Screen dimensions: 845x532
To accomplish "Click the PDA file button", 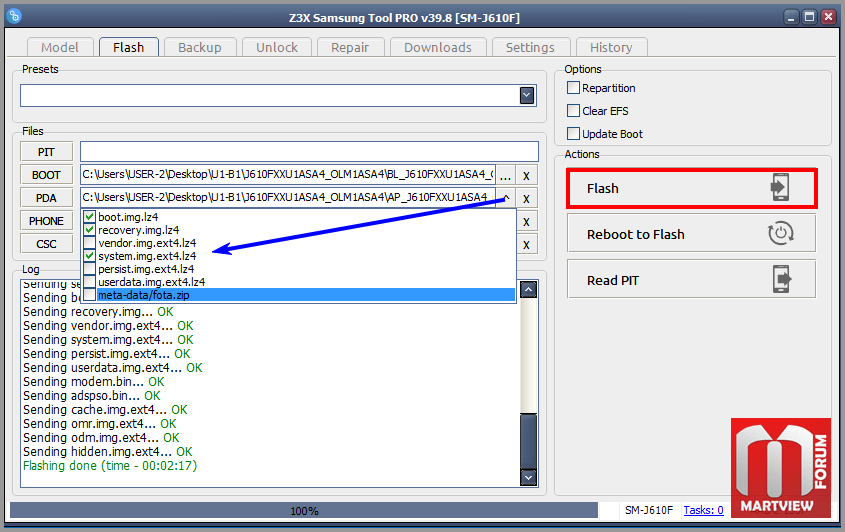I will [x=46, y=198].
